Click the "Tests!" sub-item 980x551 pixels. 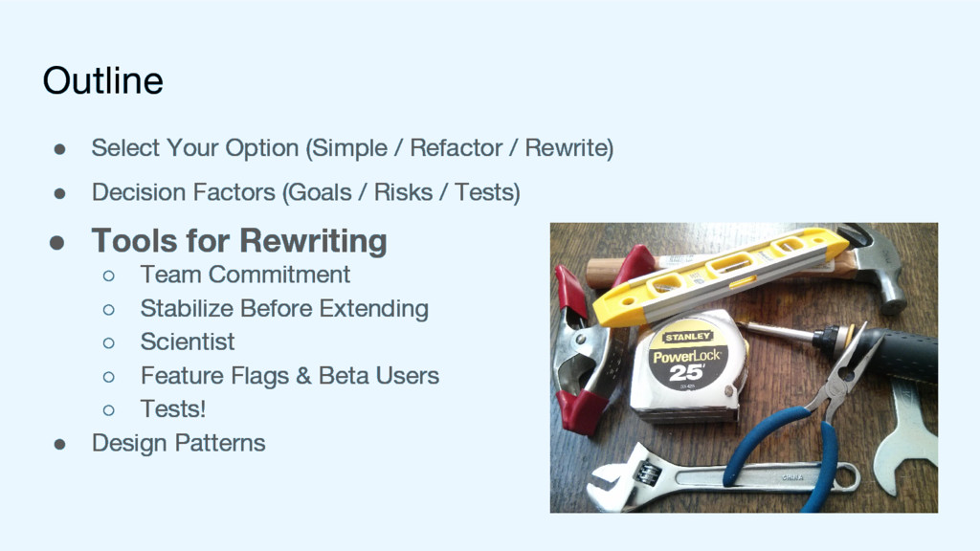tap(172, 409)
